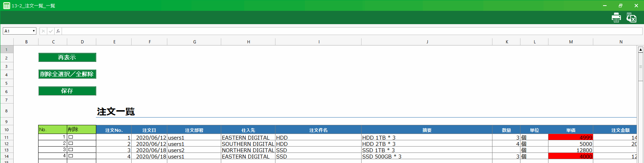Click the Excel export icon
The image size is (644, 163).
pyautogui.click(x=631, y=17)
